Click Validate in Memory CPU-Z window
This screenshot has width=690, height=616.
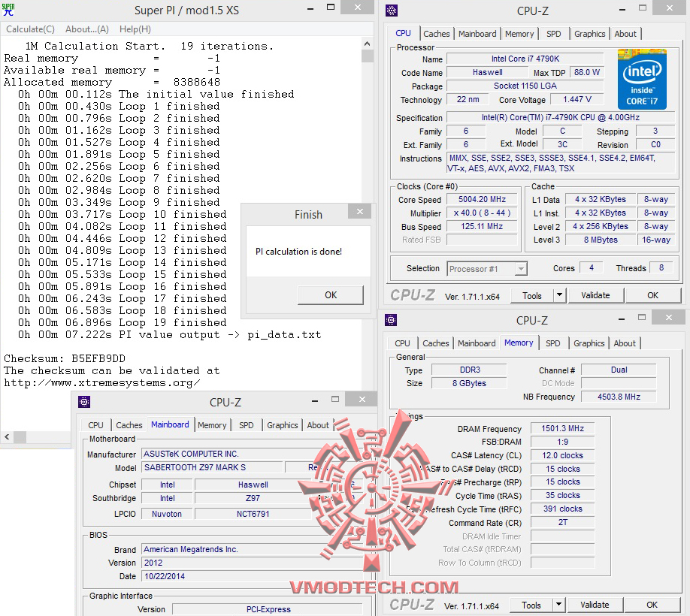pyautogui.click(x=595, y=605)
